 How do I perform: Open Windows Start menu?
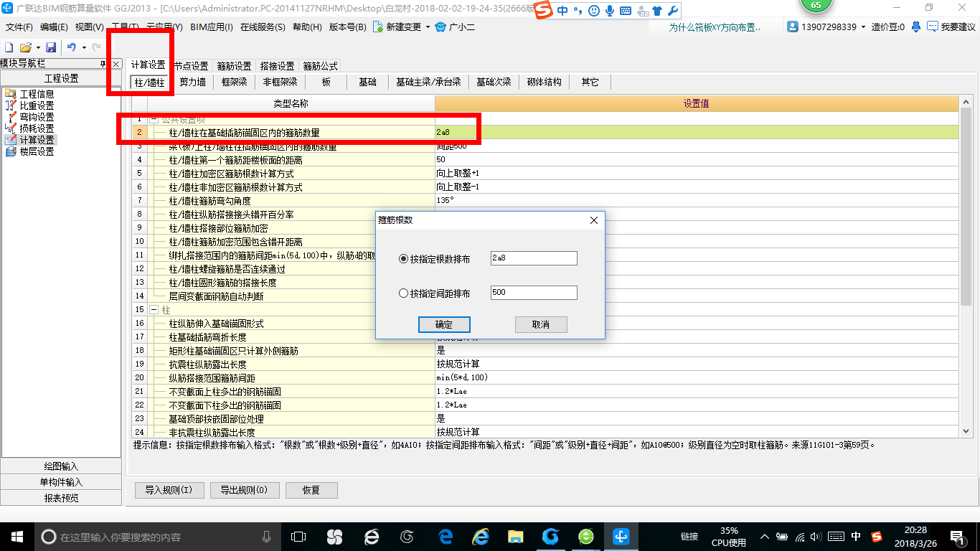(x=16, y=536)
